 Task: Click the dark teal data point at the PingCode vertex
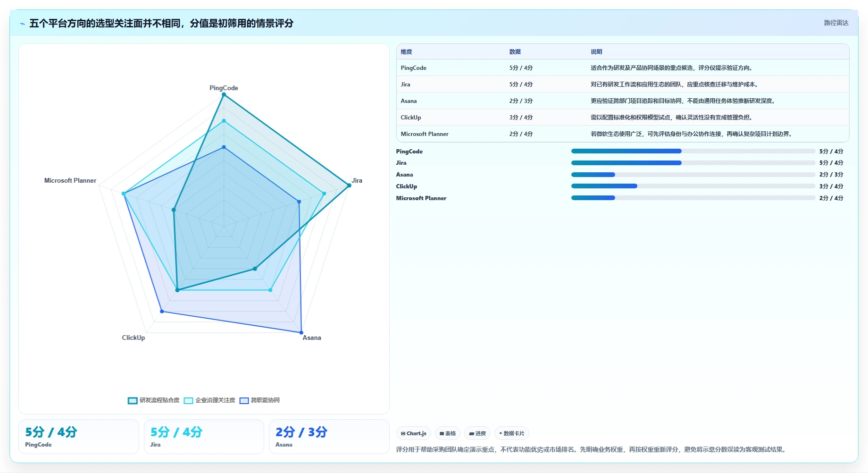(x=224, y=94)
